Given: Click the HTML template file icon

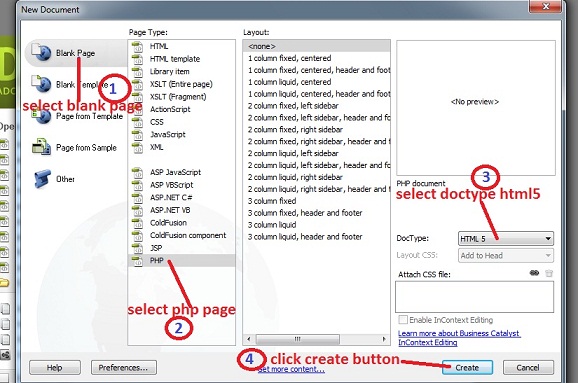Looking at the screenshot, I should coord(137,59).
